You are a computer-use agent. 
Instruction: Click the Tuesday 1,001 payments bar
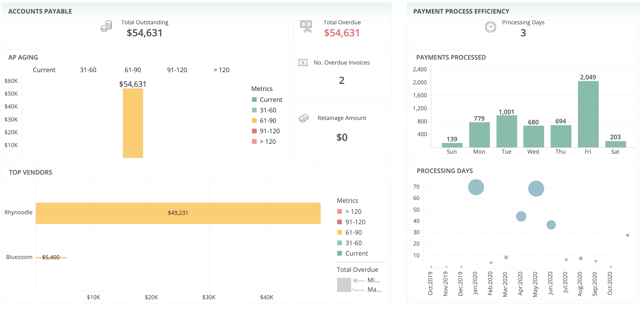507,131
